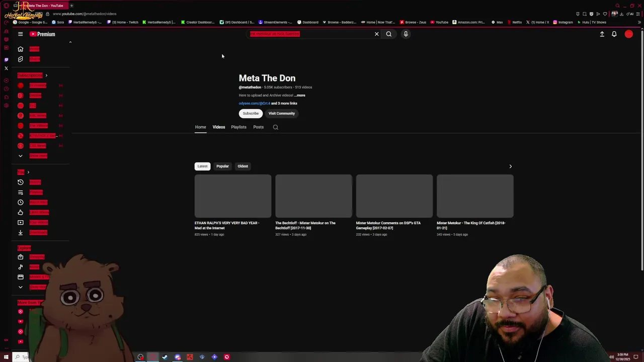Show more bookmarks with double chevron
This screenshot has height=362, width=644.
(639, 22)
